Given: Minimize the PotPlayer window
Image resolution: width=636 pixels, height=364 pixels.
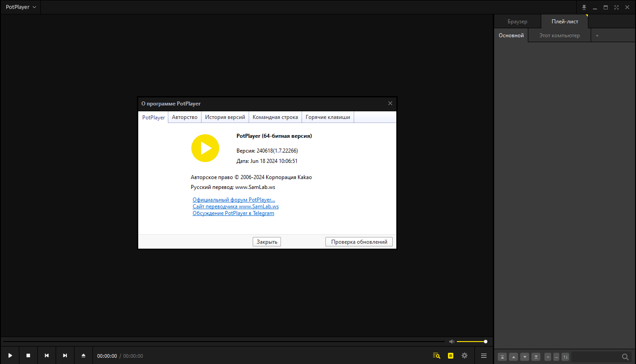Looking at the screenshot, I should pos(595,7).
